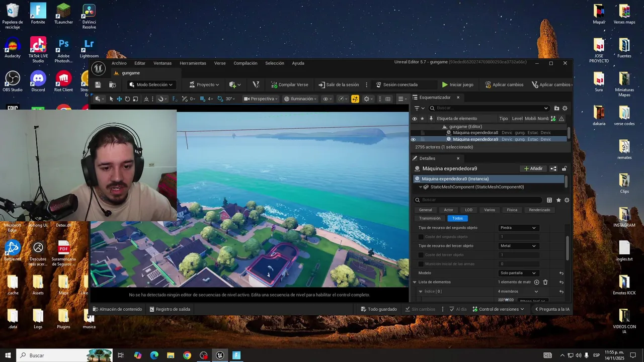The height and width of the screenshot is (362, 644).
Task: Open Control de versiones dropdown
Action: 498,309
